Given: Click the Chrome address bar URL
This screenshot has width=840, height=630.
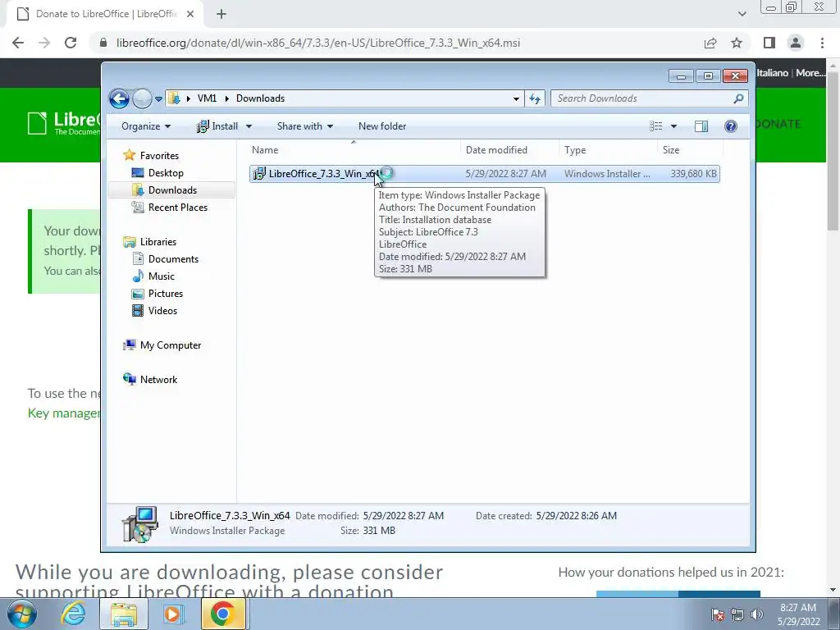Looking at the screenshot, I should (x=317, y=43).
